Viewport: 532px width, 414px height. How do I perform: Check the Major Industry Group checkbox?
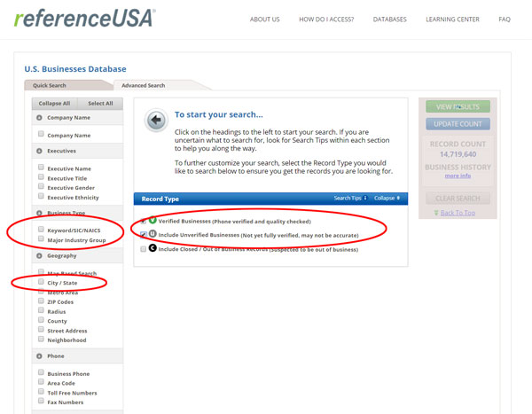tap(41, 238)
